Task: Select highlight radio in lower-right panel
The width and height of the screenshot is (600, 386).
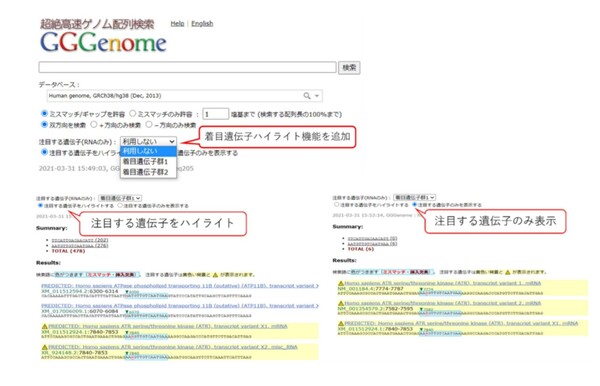Action: click(336, 205)
